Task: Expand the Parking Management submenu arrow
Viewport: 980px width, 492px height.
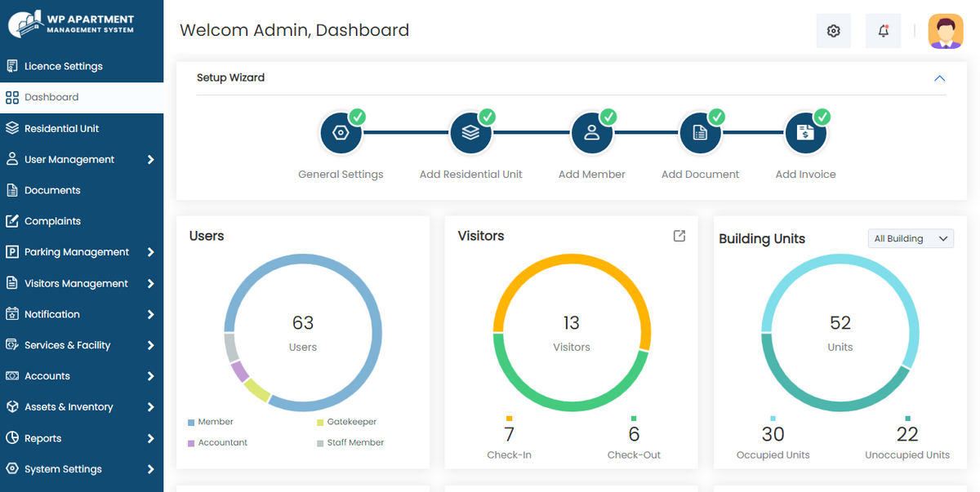Action: (151, 252)
